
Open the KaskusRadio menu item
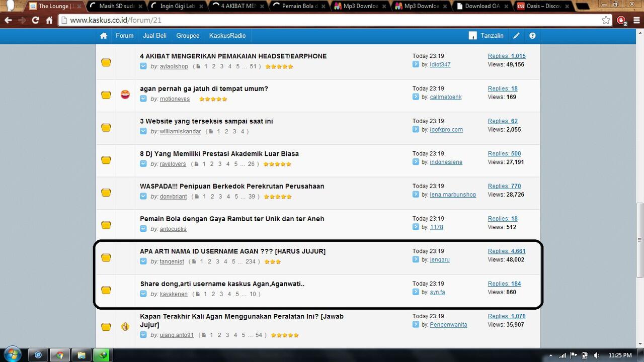coord(227,36)
